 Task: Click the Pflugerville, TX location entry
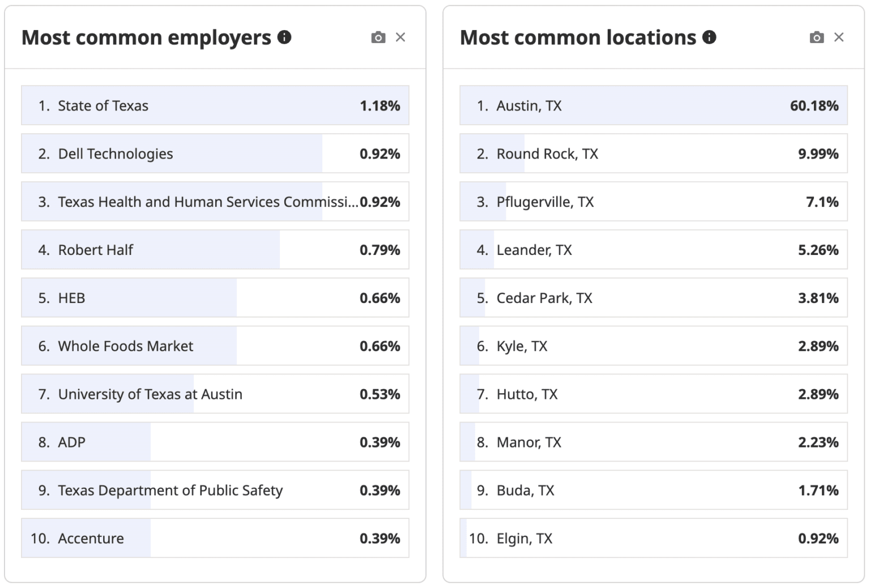[652, 202]
